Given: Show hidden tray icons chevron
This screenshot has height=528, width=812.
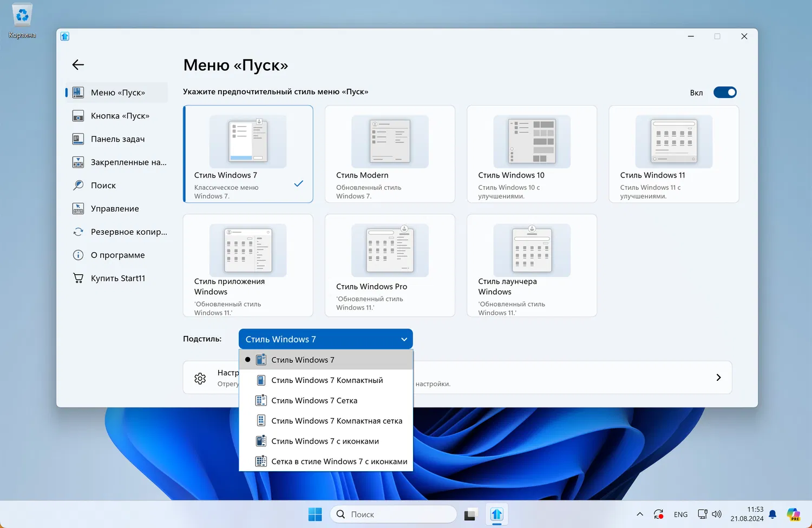Looking at the screenshot, I should point(640,514).
